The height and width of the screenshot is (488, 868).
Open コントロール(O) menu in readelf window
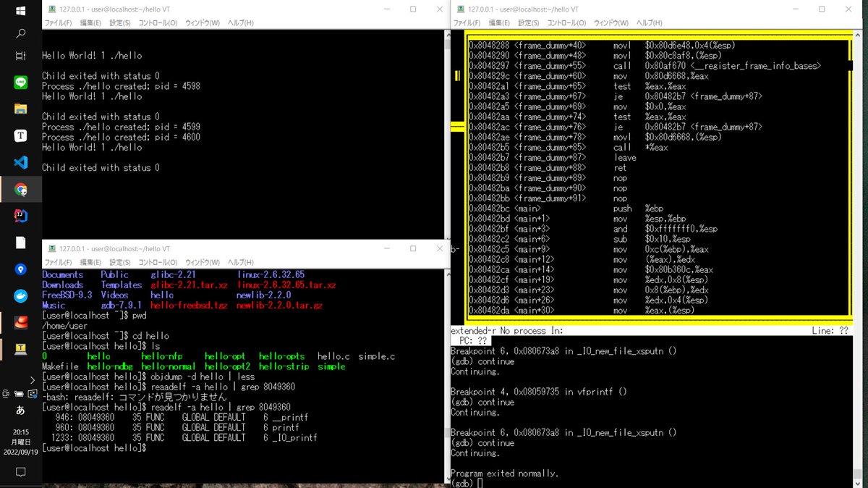pos(158,262)
